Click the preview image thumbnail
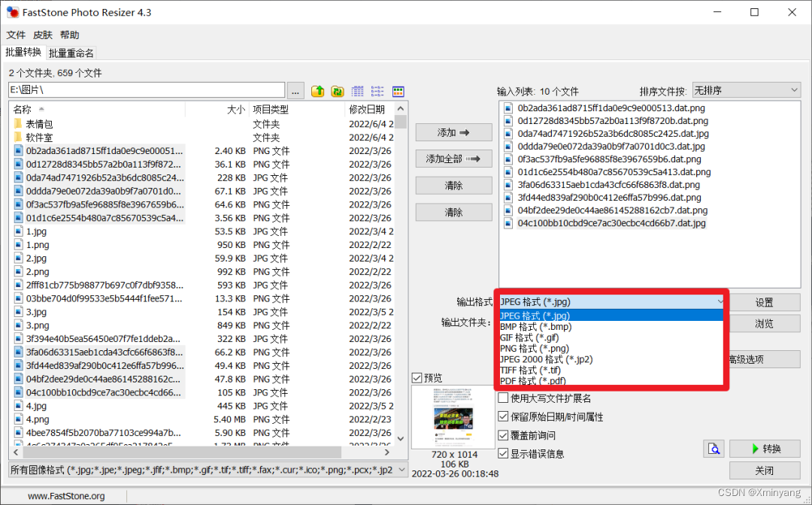The height and width of the screenshot is (505, 812). click(x=453, y=416)
